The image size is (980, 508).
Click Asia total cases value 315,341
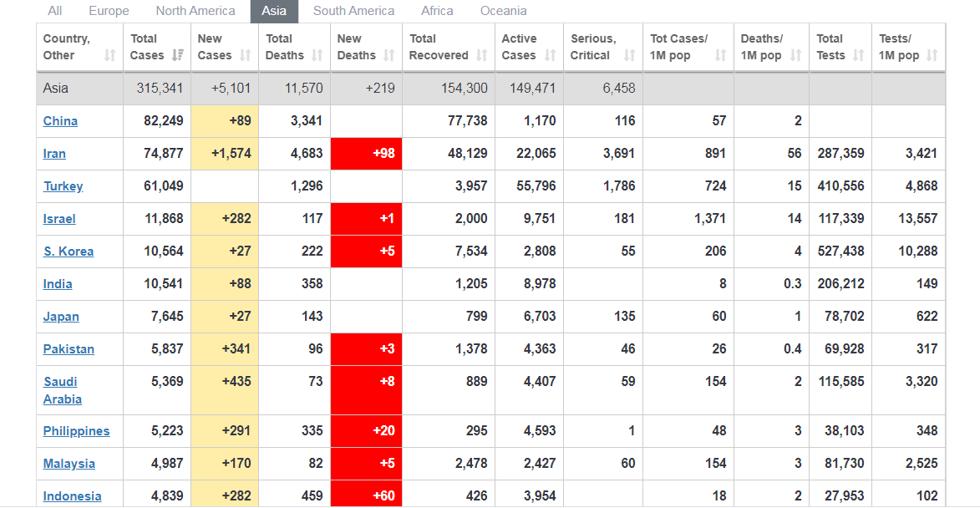pyautogui.click(x=160, y=88)
